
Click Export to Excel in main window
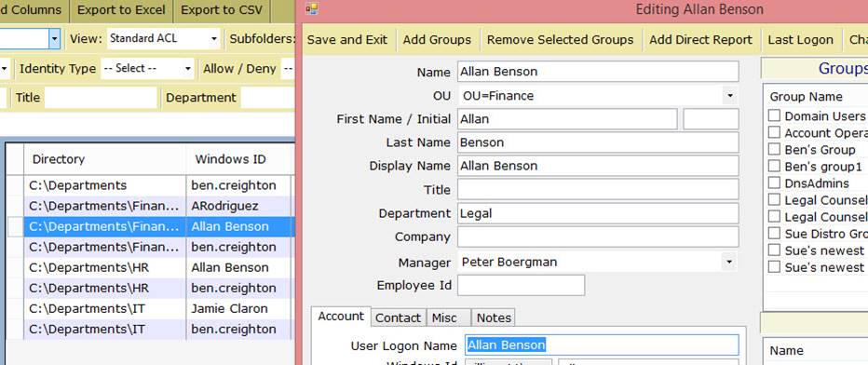pyautogui.click(x=121, y=10)
